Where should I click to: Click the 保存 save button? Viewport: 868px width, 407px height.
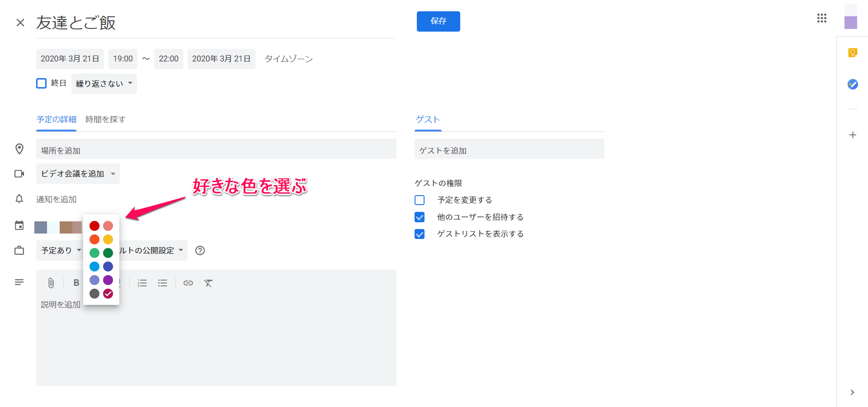coord(439,21)
